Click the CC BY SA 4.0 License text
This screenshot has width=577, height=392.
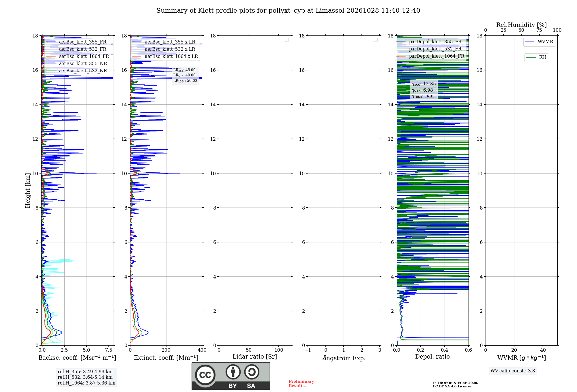pos(452,386)
